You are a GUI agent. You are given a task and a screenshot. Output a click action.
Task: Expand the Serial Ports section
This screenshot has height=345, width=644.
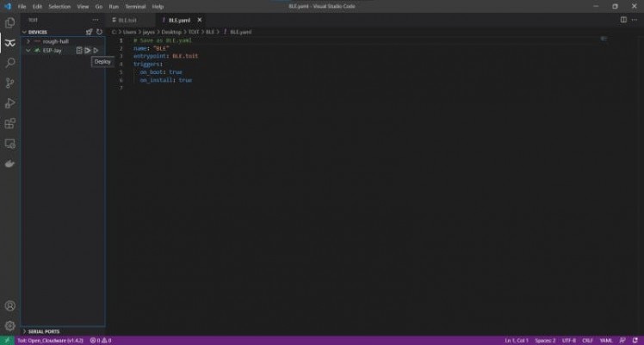[x=43, y=331]
